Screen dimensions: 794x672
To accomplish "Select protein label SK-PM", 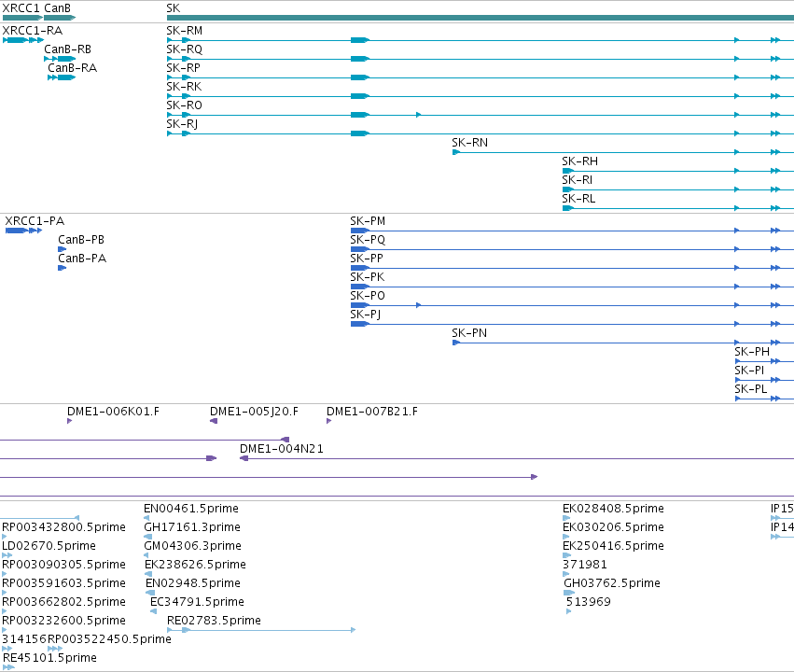I will point(368,221).
